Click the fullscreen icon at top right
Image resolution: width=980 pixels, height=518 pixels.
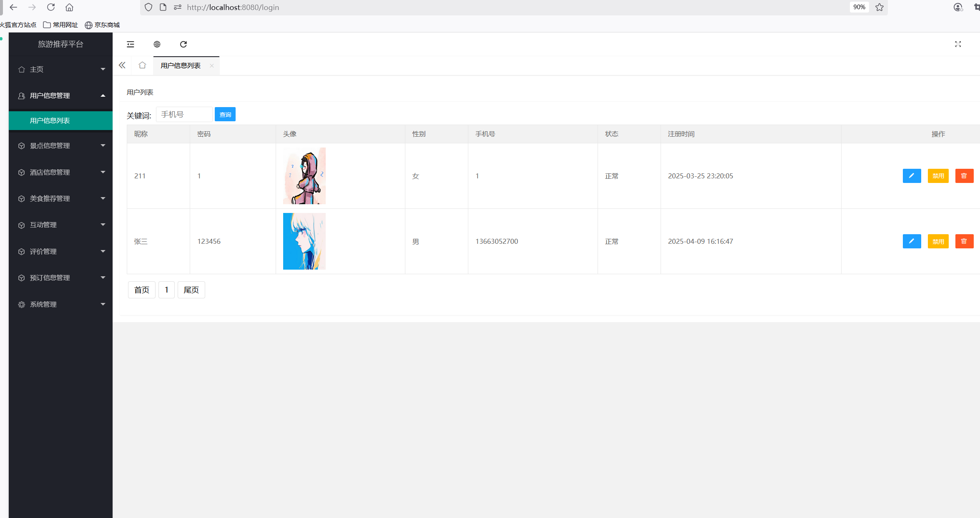click(958, 44)
